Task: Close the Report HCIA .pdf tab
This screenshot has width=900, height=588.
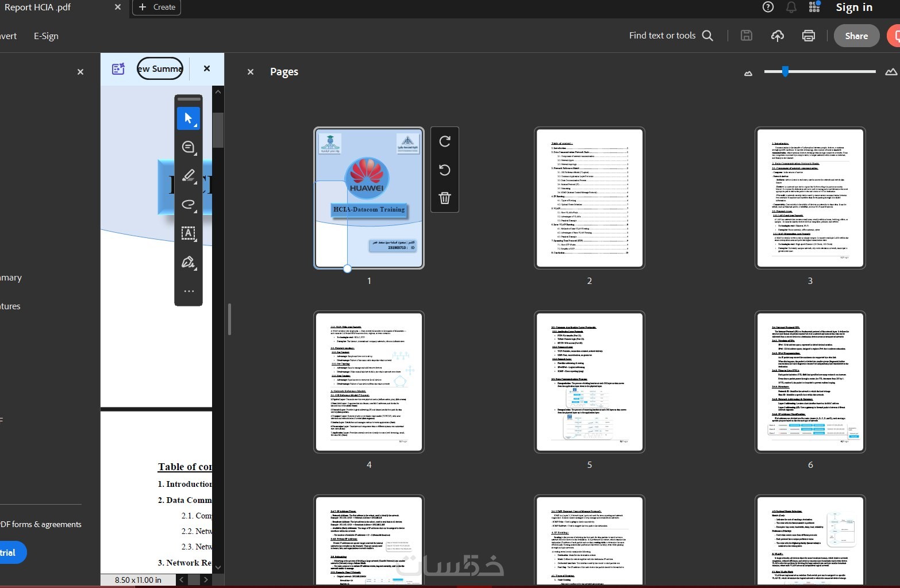Action: point(118,7)
